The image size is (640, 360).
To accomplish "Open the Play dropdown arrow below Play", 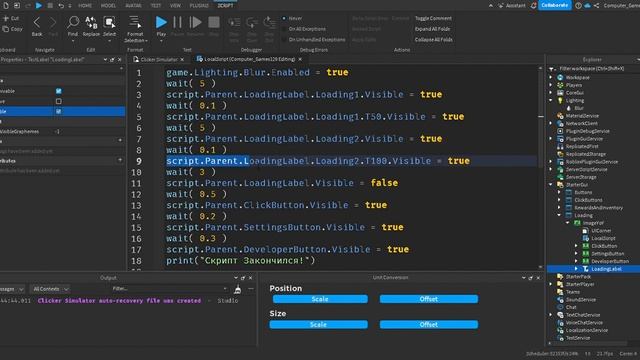I will 161,41.
